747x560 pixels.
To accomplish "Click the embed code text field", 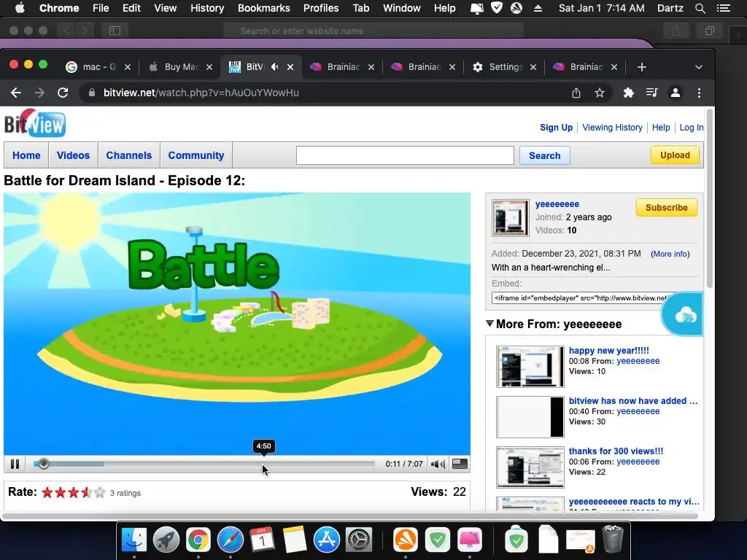I will tap(583, 298).
